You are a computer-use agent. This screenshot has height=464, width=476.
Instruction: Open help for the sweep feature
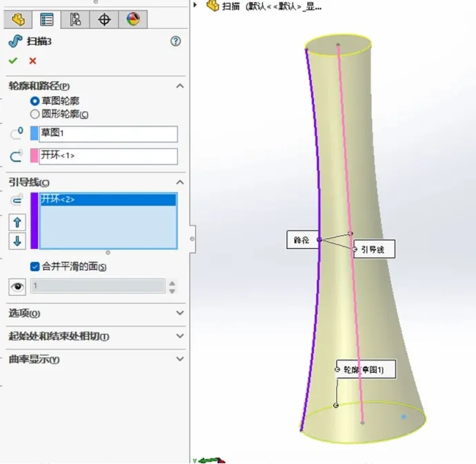[175, 41]
